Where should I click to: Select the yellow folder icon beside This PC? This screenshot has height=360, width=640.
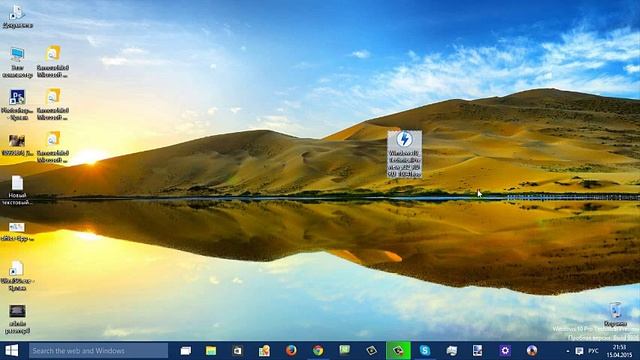53,62
